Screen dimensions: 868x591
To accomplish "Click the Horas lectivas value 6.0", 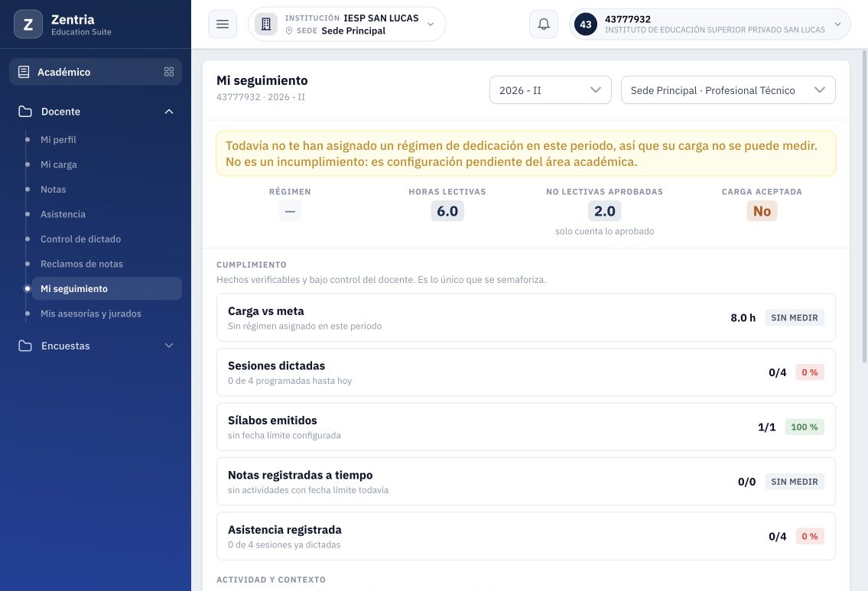I will (x=447, y=211).
